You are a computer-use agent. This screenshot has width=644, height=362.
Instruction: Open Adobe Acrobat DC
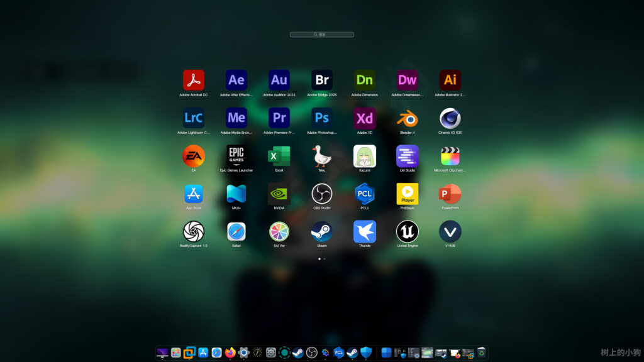point(194,80)
